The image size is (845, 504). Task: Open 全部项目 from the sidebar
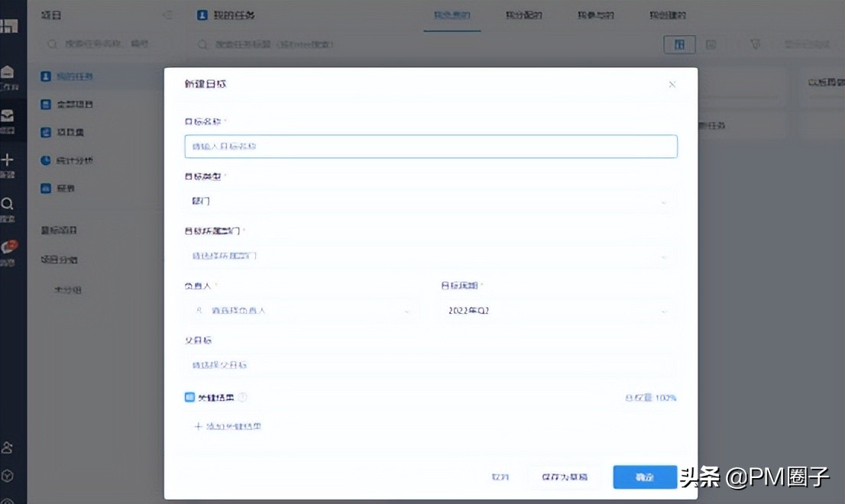69,105
